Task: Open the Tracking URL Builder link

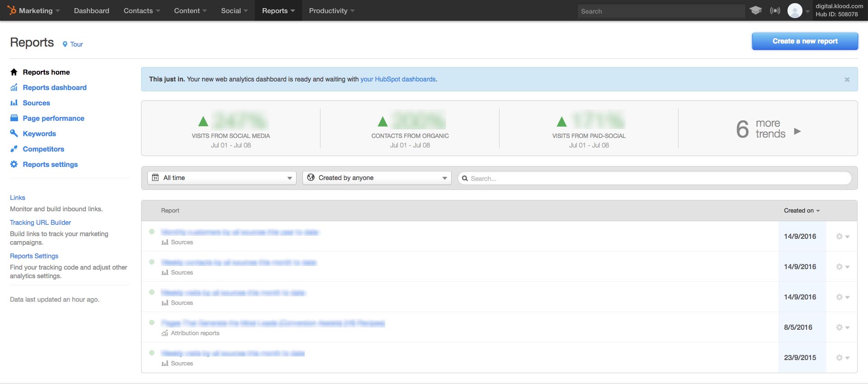Action: click(x=40, y=223)
